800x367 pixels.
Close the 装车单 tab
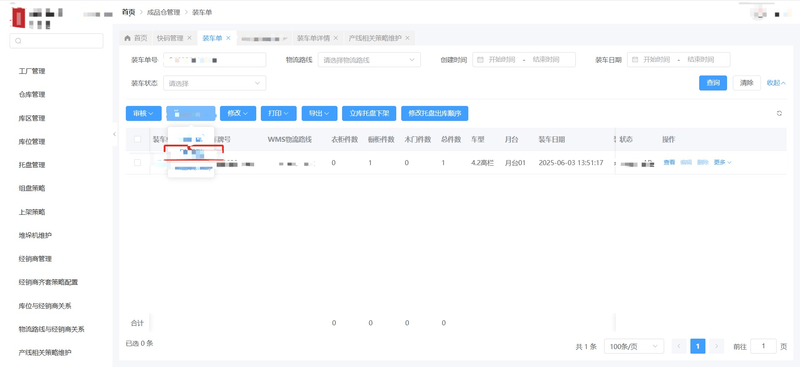[x=228, y=38]
